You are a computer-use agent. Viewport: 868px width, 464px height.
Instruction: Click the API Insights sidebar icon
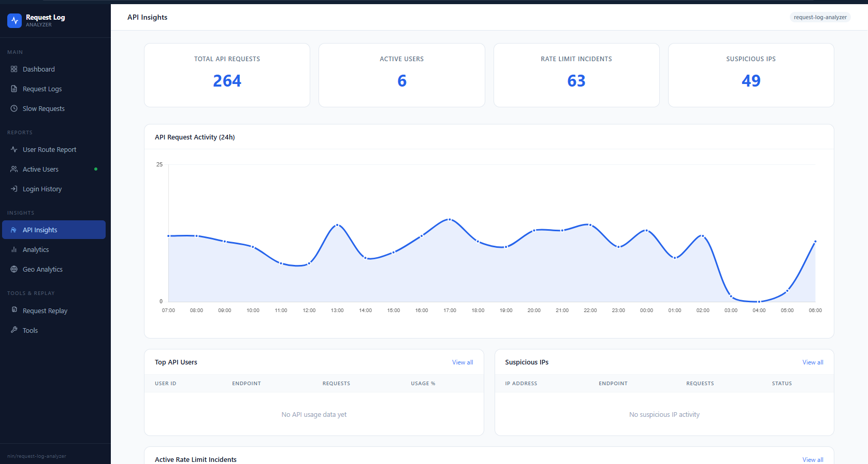(x=14, y=230)
